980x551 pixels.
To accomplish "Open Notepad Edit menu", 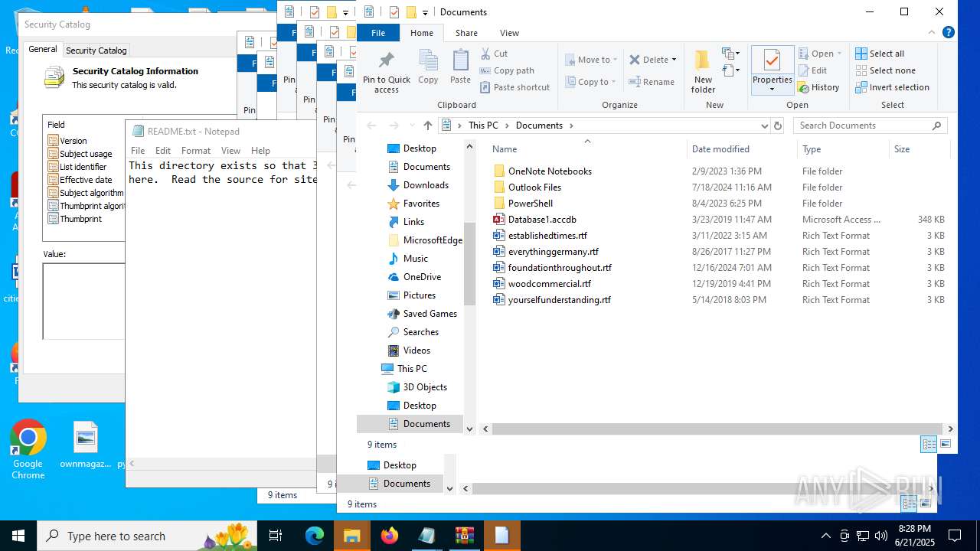I will pyautogui.click(x=163, y=151).
